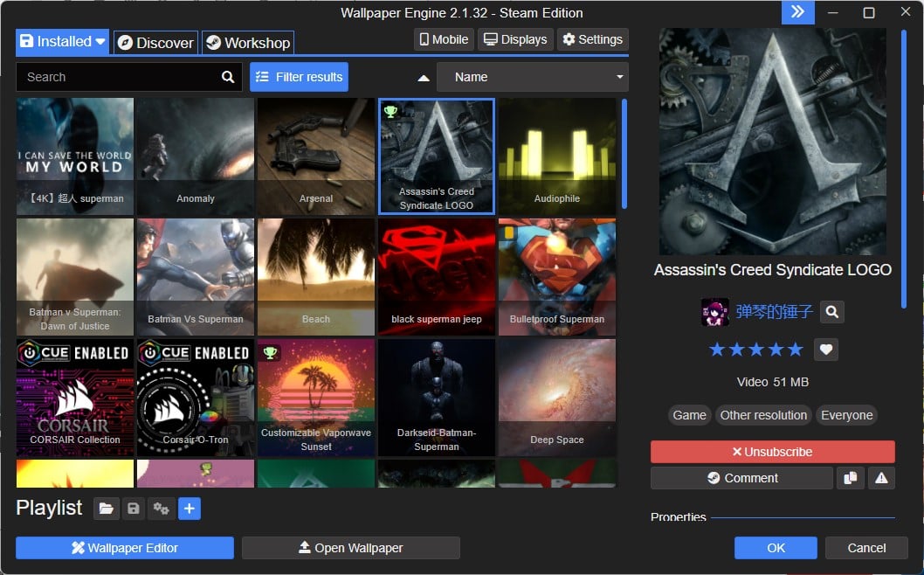The width and height of the screenshot is (924, 575).
Task: Click the Open Wallpaper button
Action: [351, 548]
